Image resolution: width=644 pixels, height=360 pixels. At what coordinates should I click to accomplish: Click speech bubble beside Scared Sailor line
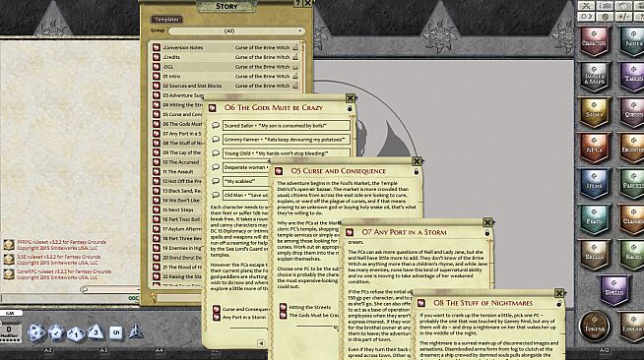216,126
